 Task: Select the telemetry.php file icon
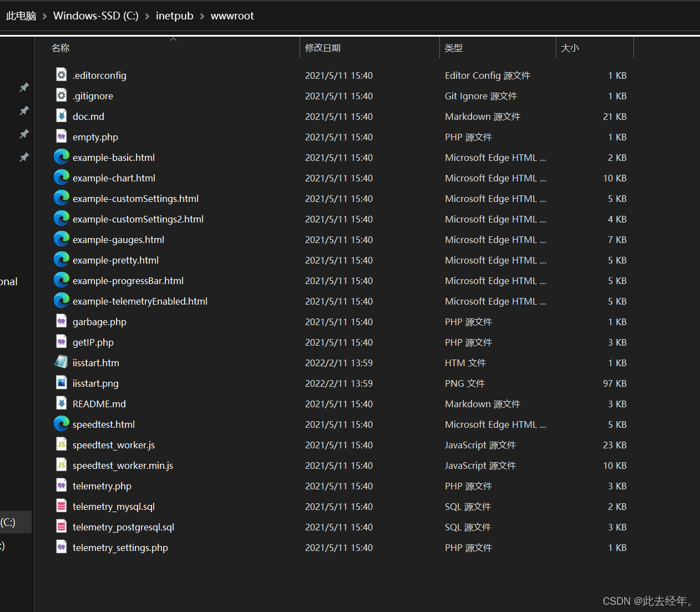[62, 485]
